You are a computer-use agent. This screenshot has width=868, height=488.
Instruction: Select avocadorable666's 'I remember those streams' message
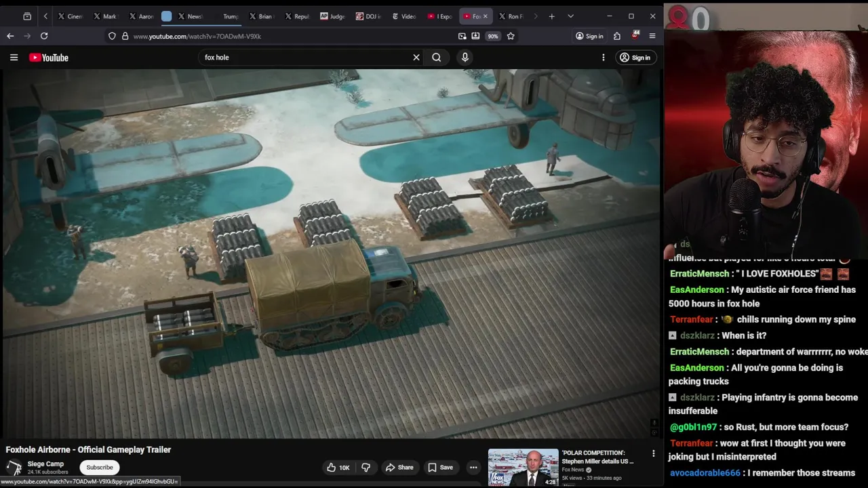(762, 473)
